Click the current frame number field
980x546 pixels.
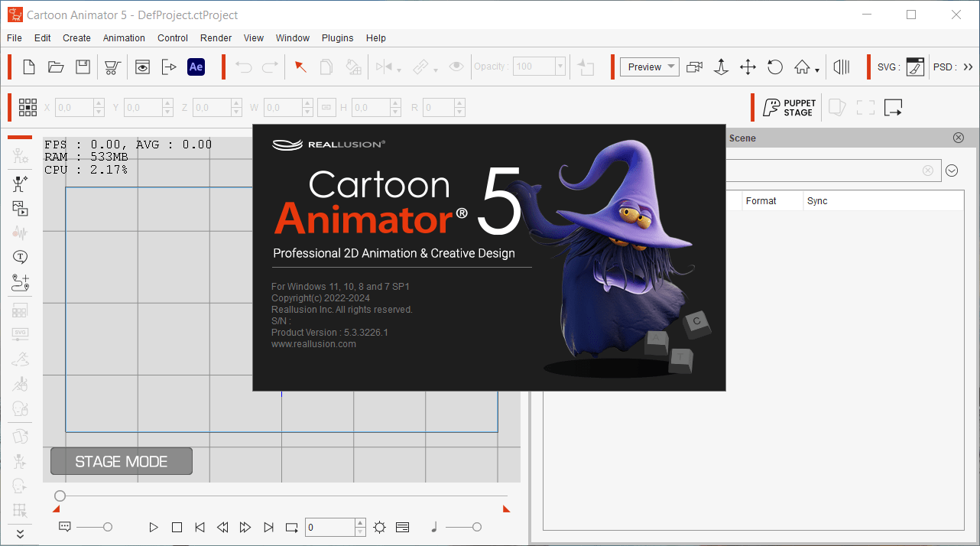330,527
